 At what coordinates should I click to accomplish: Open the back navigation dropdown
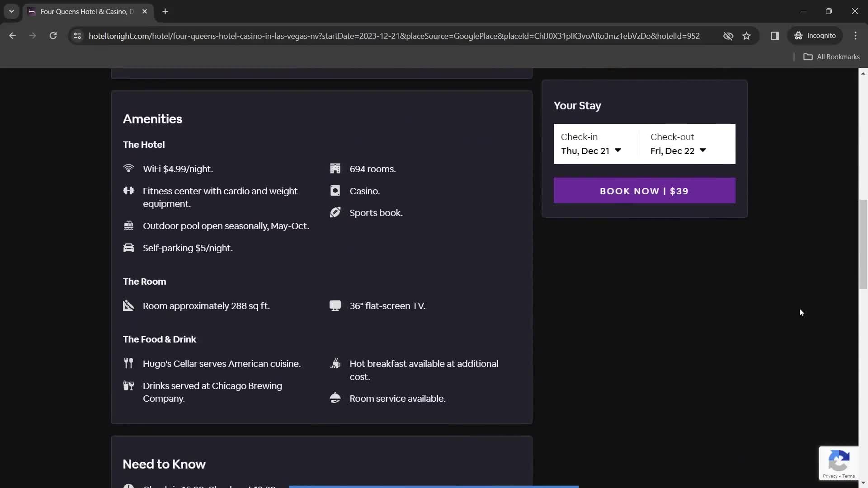11,11
